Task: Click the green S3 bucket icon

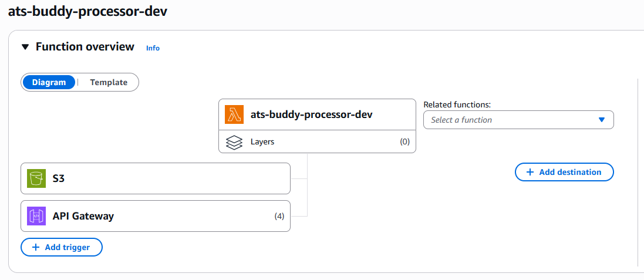Action: 36,178
